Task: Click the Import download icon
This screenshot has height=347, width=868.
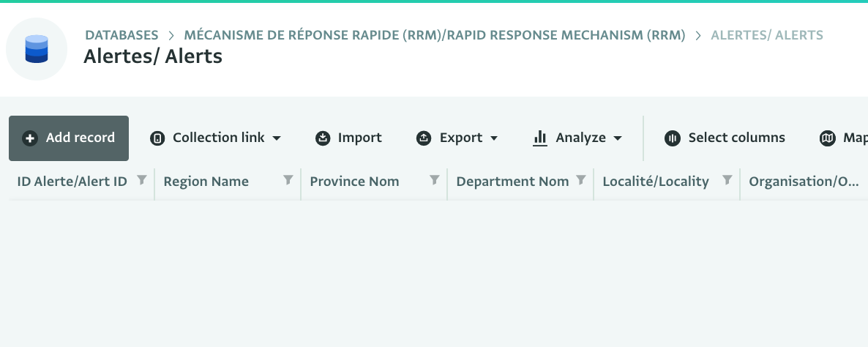Action: (323, 138)
